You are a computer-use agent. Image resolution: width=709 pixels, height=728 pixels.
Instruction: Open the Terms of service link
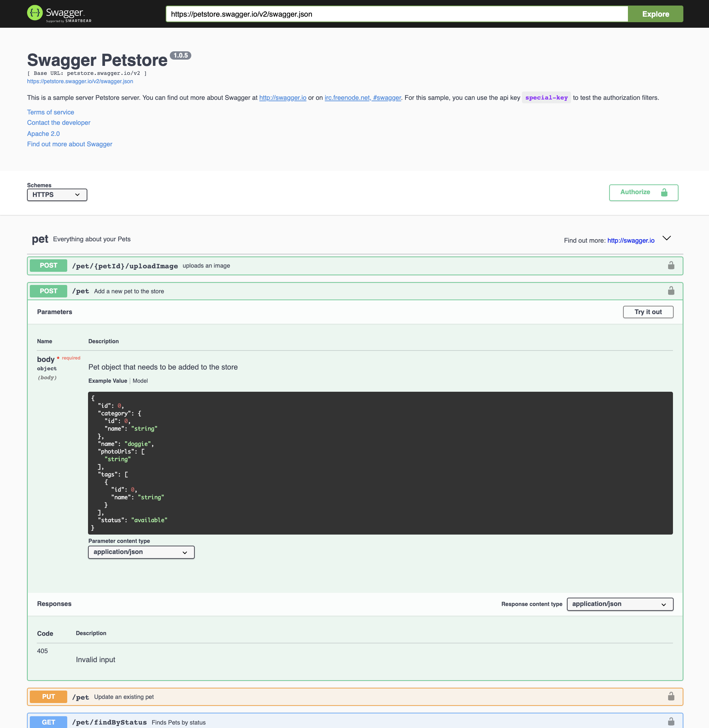(50, 112)
